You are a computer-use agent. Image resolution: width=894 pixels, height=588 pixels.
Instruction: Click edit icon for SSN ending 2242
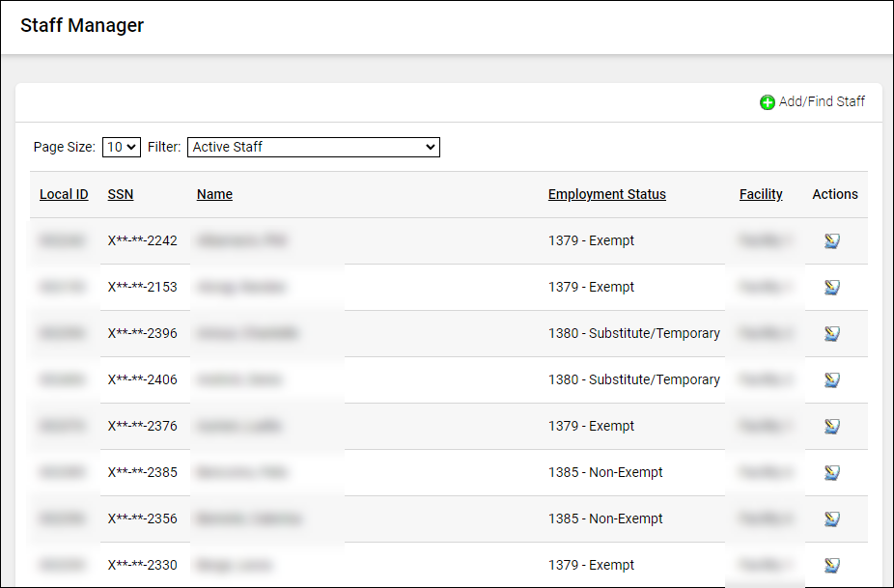pyautogui.click(x=831, y=241)
